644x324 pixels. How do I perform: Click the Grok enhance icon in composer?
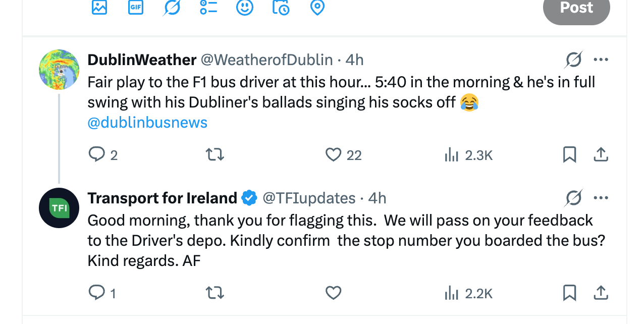pyautogui.click(x=172, y=7)
